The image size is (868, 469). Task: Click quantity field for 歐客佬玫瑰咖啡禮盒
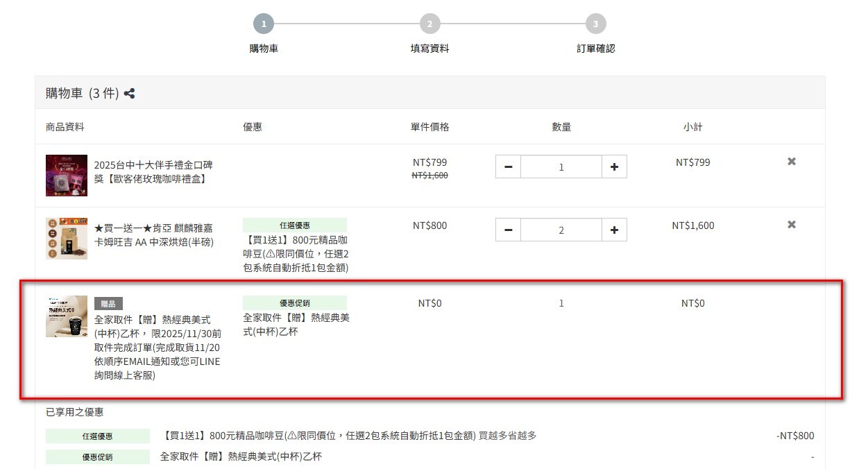pos(561,167)
